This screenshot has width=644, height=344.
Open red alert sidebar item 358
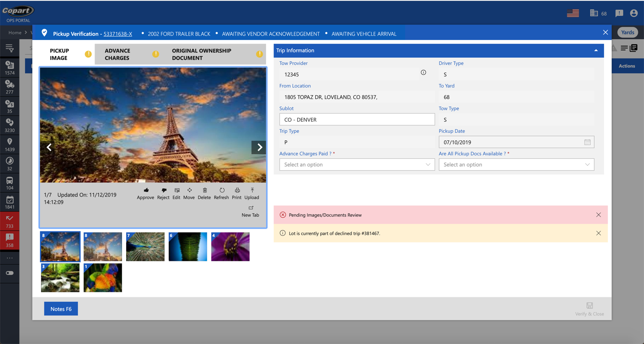(10, 241)
